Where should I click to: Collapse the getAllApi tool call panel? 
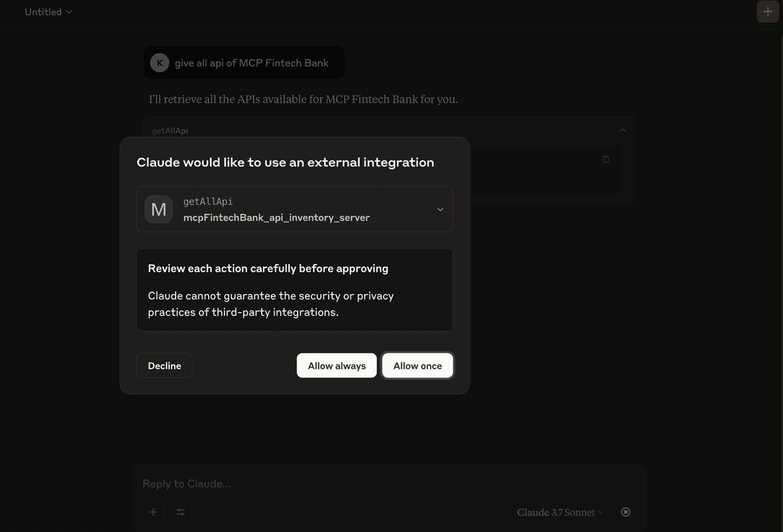622,130
